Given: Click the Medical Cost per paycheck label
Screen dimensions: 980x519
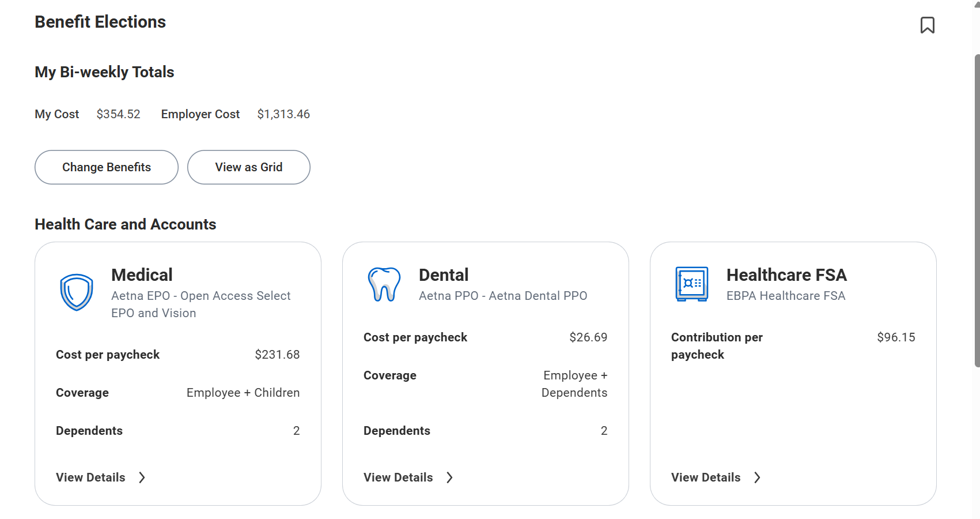Looking at the screenshot, I should click(108, 355).
